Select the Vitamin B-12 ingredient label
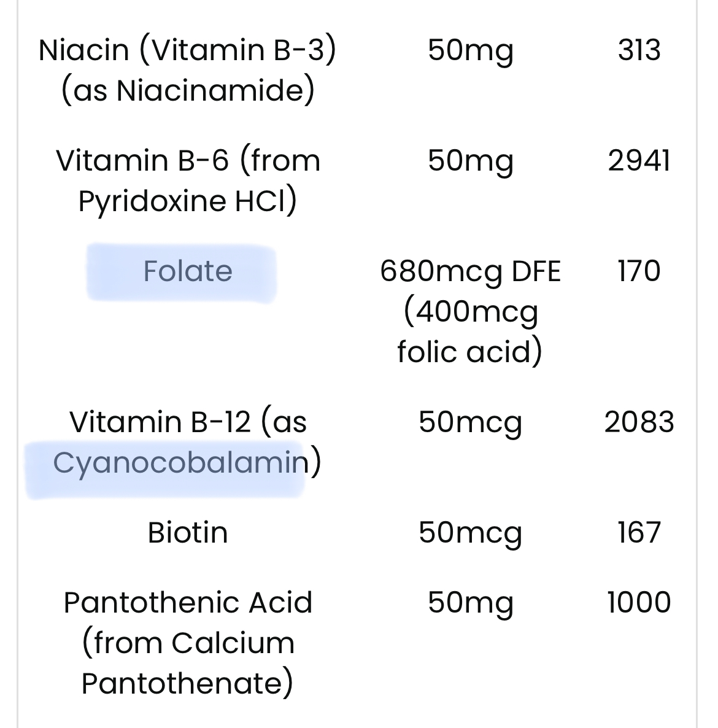Image resolution: width=718 pixels, height=728 pixels. (188, 443)
